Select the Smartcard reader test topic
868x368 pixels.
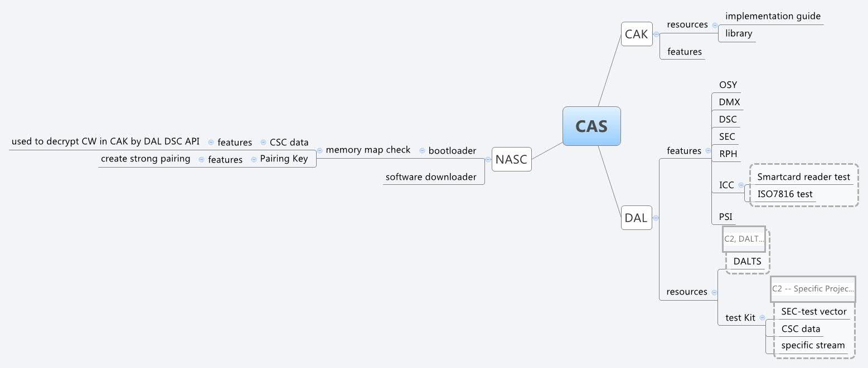803,176
